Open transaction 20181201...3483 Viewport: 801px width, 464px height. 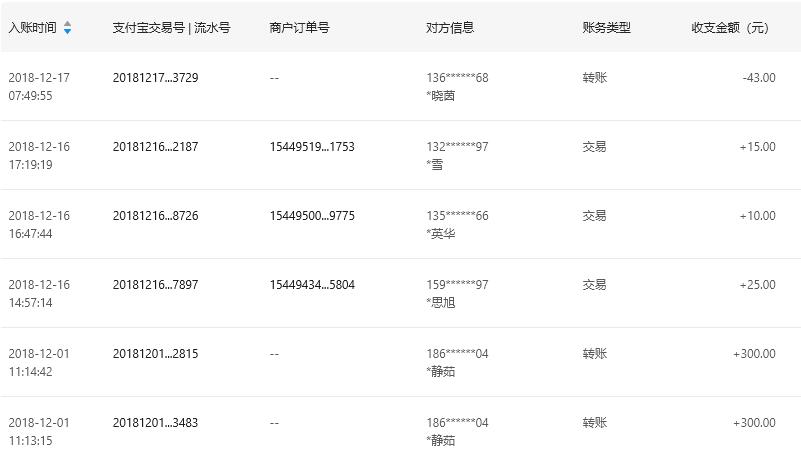155,423
